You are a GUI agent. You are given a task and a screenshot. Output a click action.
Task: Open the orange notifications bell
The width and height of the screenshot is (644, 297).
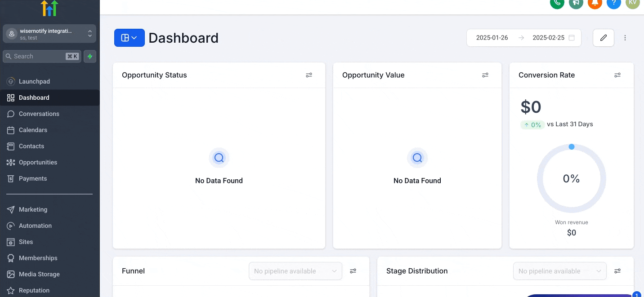595,3
